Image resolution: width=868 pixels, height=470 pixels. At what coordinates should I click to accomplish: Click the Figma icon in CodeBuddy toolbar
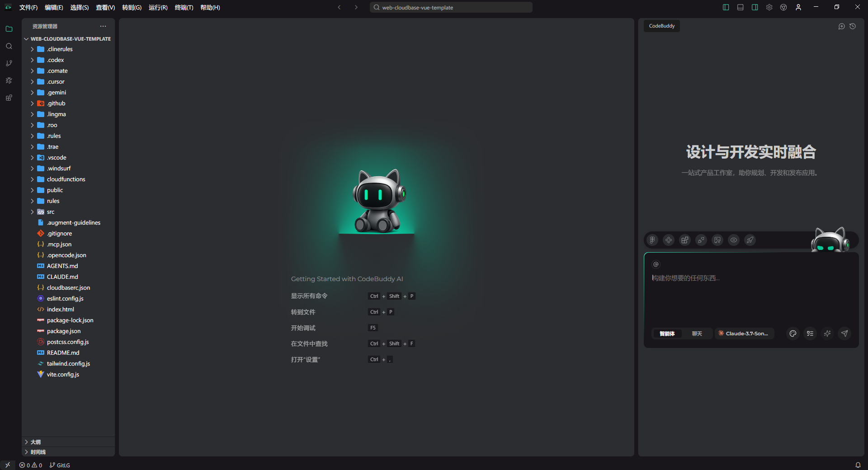[652, 240]
